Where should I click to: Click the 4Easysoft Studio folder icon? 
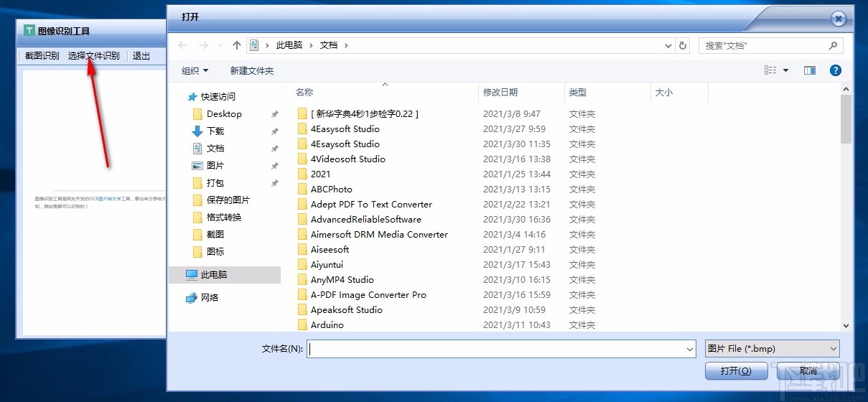point(302,129)
